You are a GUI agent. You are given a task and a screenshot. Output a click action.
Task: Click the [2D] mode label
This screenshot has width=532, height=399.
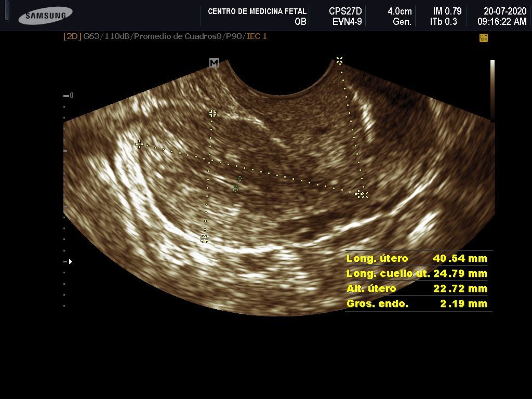coord(72,36)
